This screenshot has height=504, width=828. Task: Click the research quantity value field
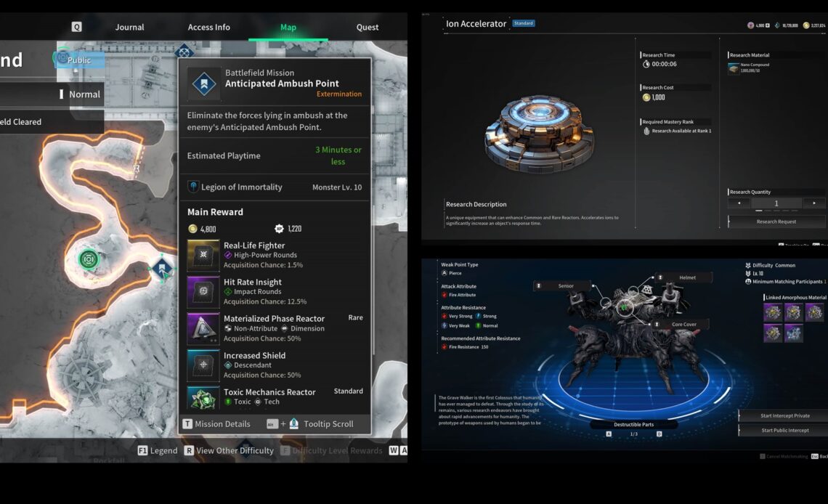(776, 203)
